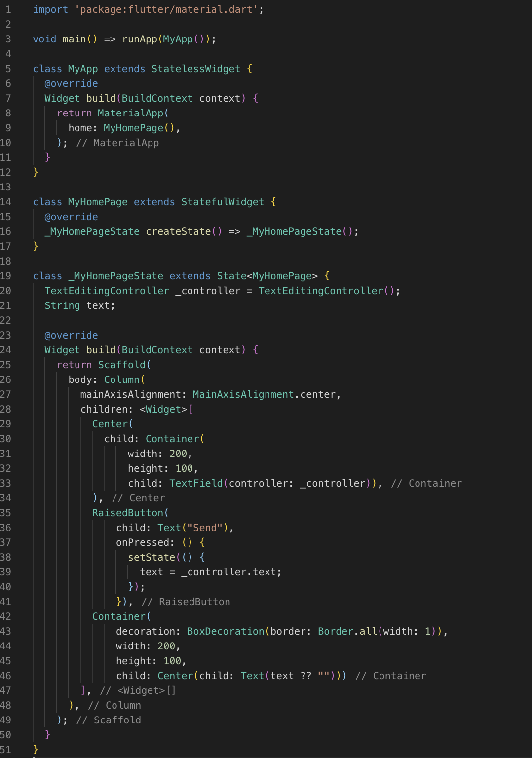532x758 pixels.
Task: Click the BoxDecoration constructor
Action: 225,632
